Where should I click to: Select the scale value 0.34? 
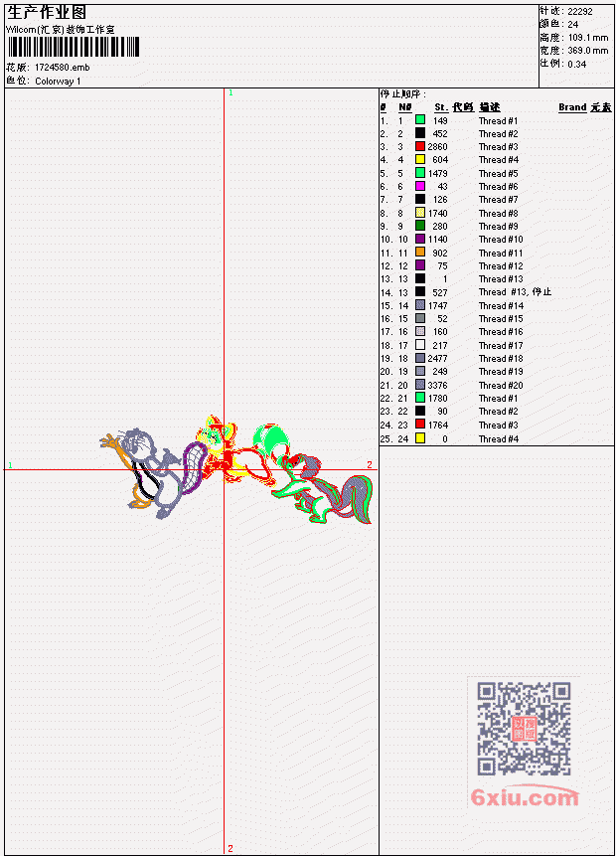click(x=576, y=64)
